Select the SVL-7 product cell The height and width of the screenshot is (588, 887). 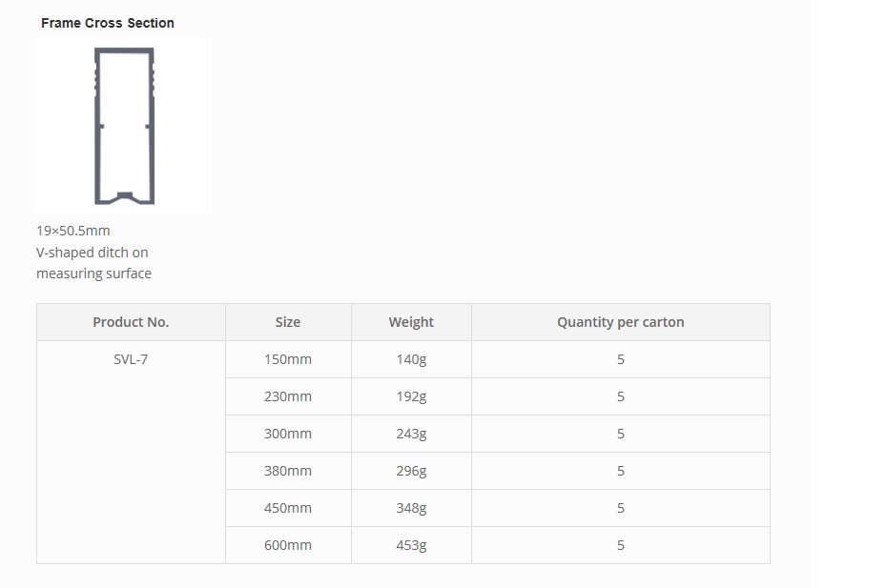tap(131, 359)
